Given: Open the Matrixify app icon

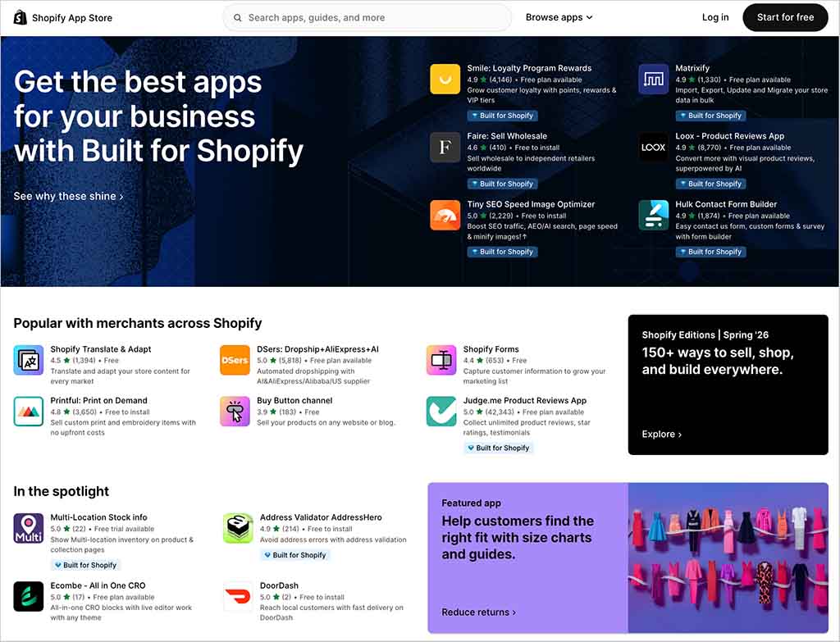Looking at the screenshot, I should click(654, 80).
